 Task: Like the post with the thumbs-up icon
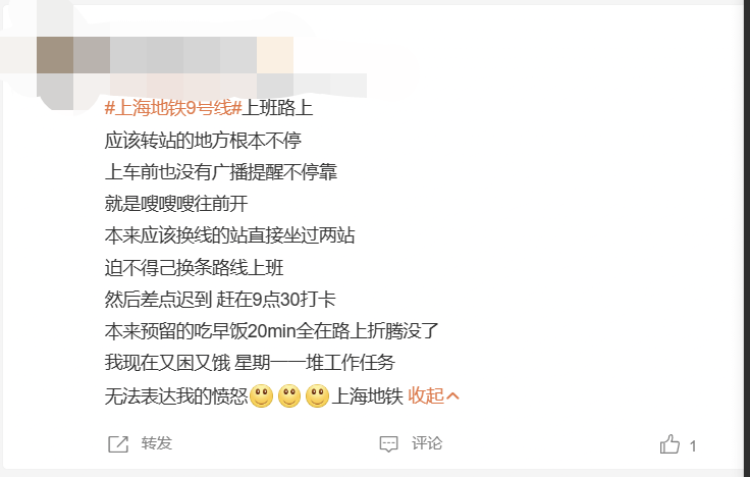pos(670,444)
